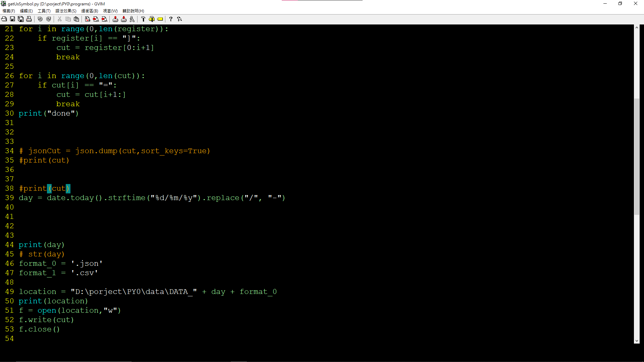This screenshot has height=362, width=644.
Task: Open the 語法效果(S) Syntax menu
Action: tap(66, 11)
